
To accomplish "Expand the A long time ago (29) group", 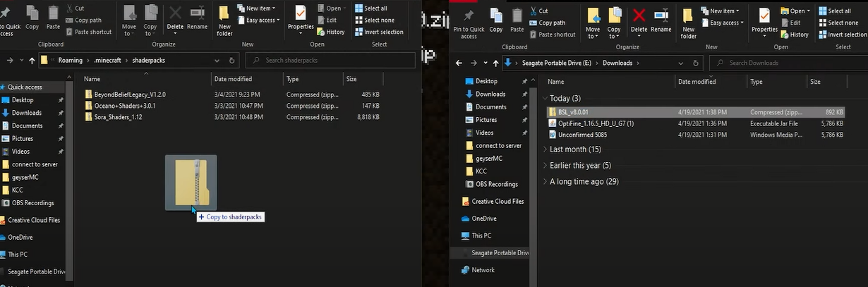I will click(x=545, y=181).
